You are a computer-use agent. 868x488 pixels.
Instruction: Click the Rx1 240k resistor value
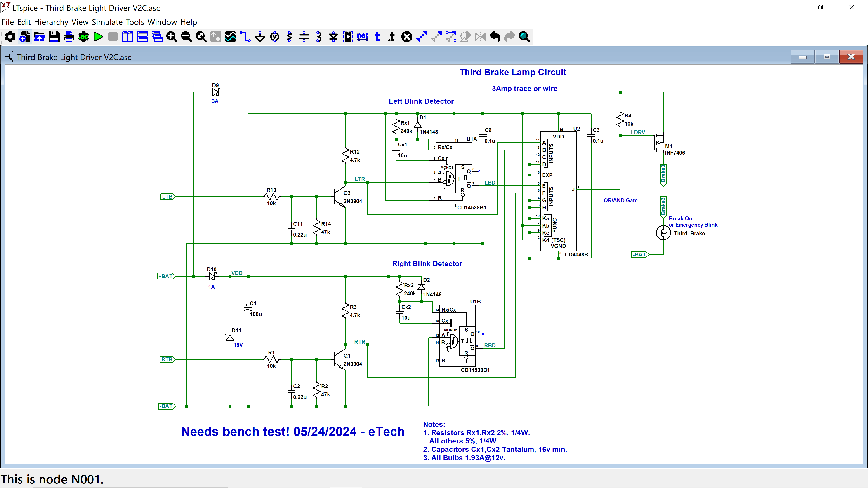pyautogui.click(x=406, y=131)
